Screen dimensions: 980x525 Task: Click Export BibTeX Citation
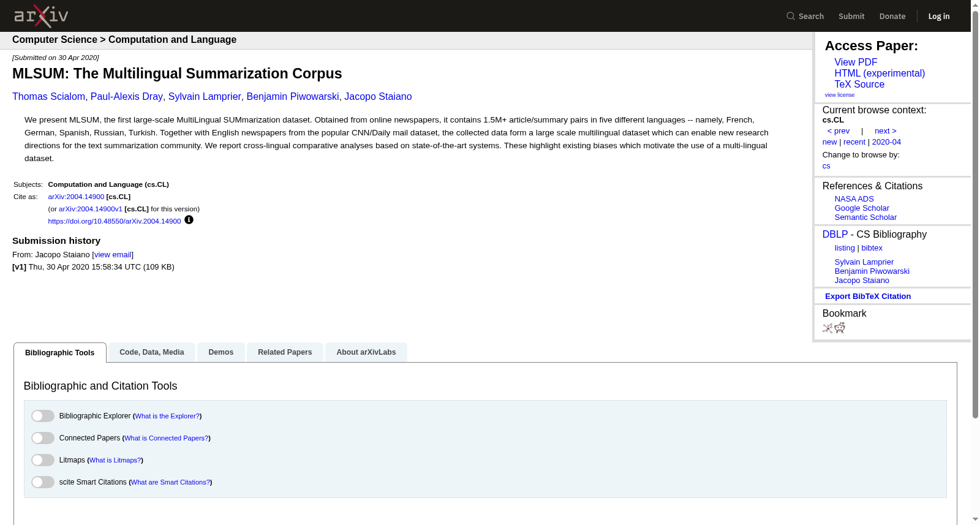pos(868,296)
